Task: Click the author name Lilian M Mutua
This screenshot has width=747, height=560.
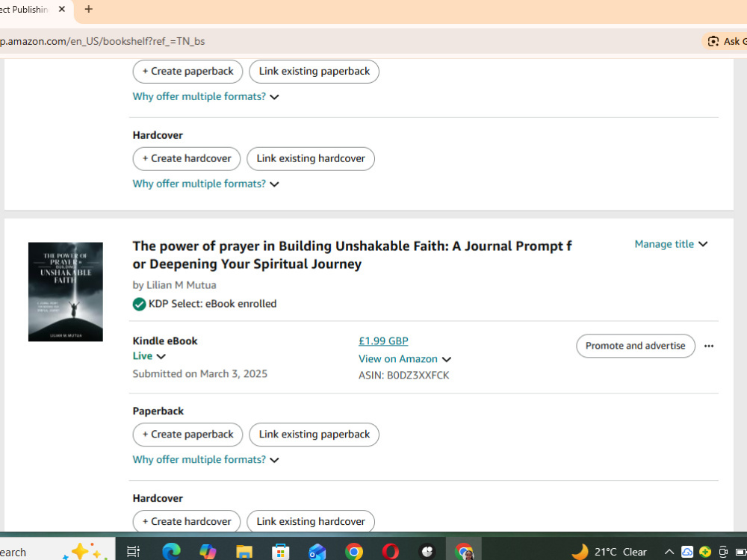Action: (181, 285)
